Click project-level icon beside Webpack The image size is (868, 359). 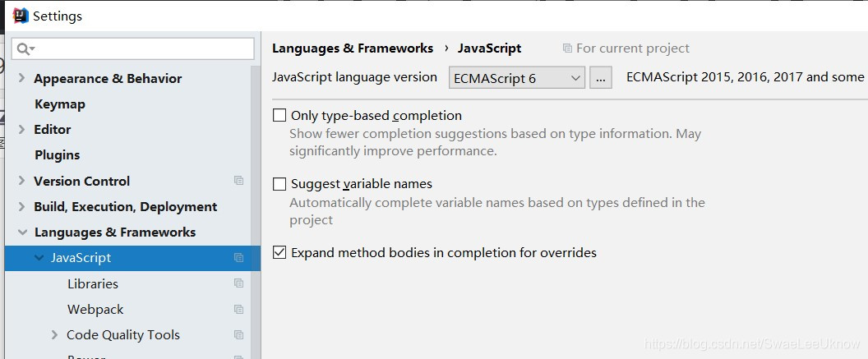click(x=238, y=309)
